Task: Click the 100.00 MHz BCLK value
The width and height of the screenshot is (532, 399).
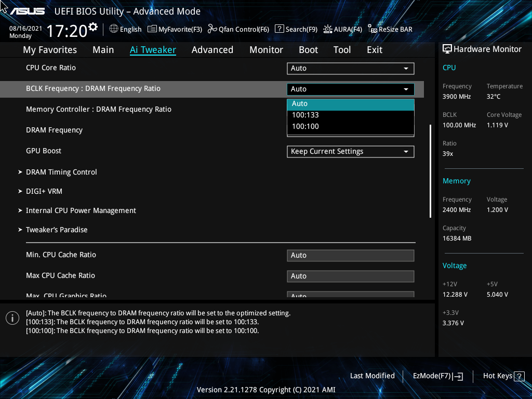Action: 459,125
